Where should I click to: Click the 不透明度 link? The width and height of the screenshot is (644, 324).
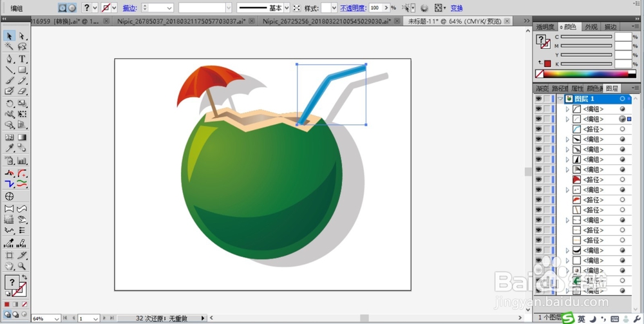353,8
